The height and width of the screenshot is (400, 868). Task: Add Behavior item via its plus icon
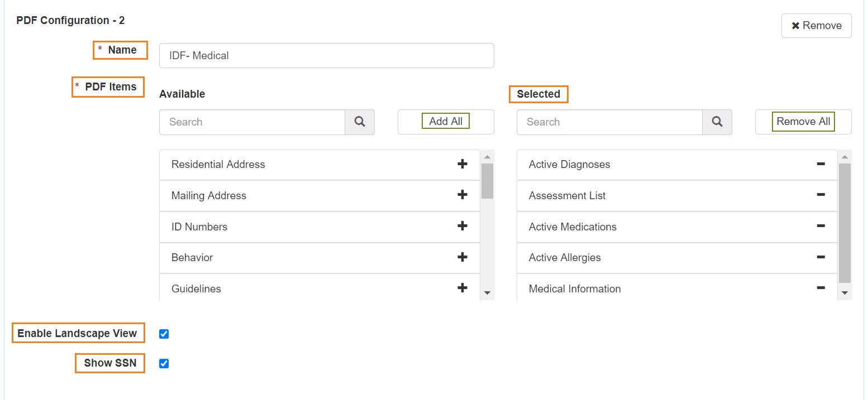pyautogui.click(x=462, y=257)
